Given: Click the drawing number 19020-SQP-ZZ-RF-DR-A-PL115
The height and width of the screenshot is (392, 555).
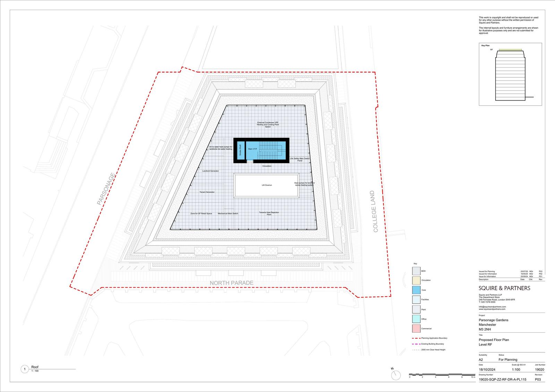Looking at the screenshot, I should [x=502, y=380].
